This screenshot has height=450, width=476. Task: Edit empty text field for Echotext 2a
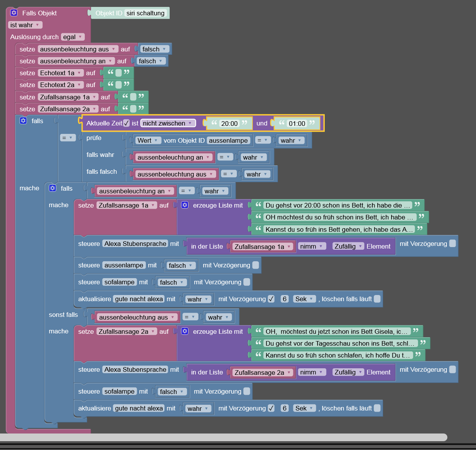tap(119, 85)
